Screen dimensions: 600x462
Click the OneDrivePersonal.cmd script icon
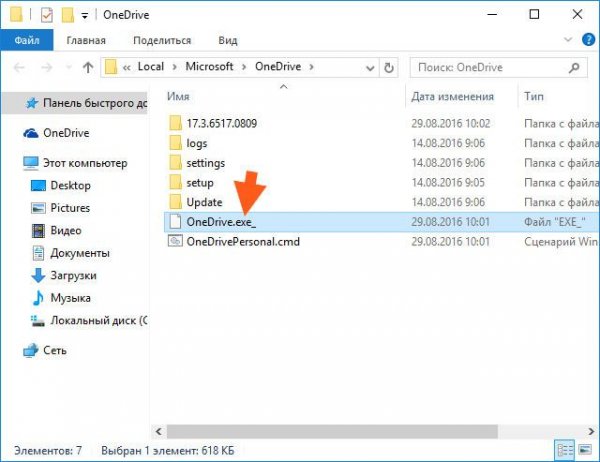coord(175,241)
